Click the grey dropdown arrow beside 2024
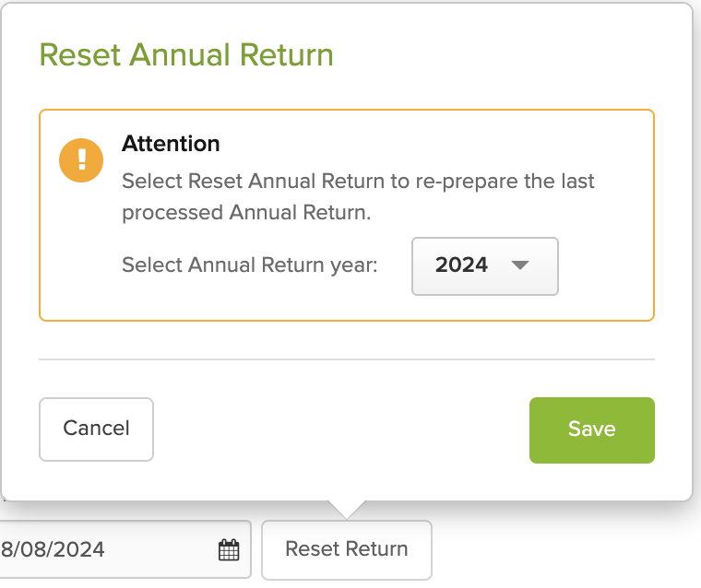The image size is (701, 588). pos(520,265)
